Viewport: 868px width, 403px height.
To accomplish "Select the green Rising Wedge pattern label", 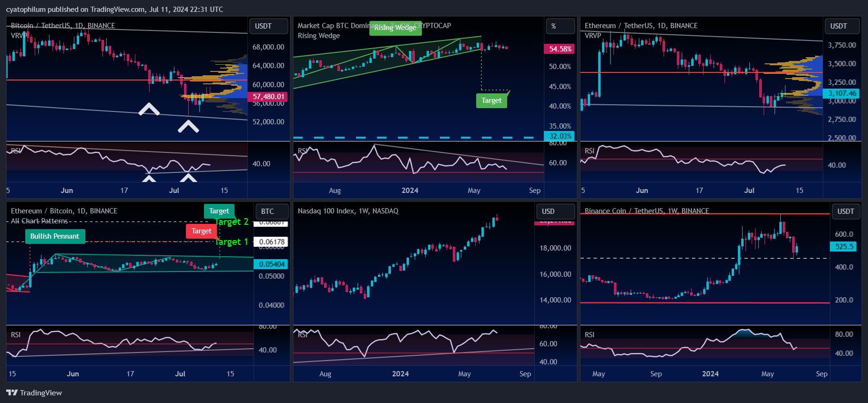I will click(395, 28).
